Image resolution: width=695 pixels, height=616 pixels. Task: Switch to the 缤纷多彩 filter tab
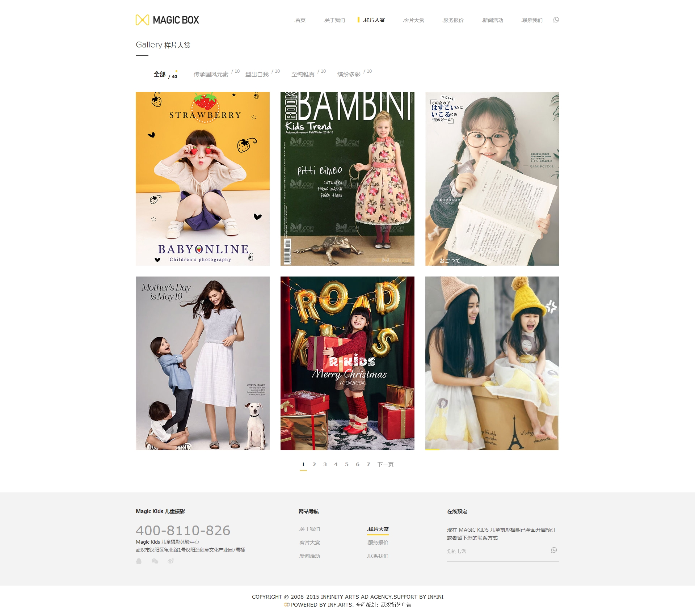(x=349, y=74)
